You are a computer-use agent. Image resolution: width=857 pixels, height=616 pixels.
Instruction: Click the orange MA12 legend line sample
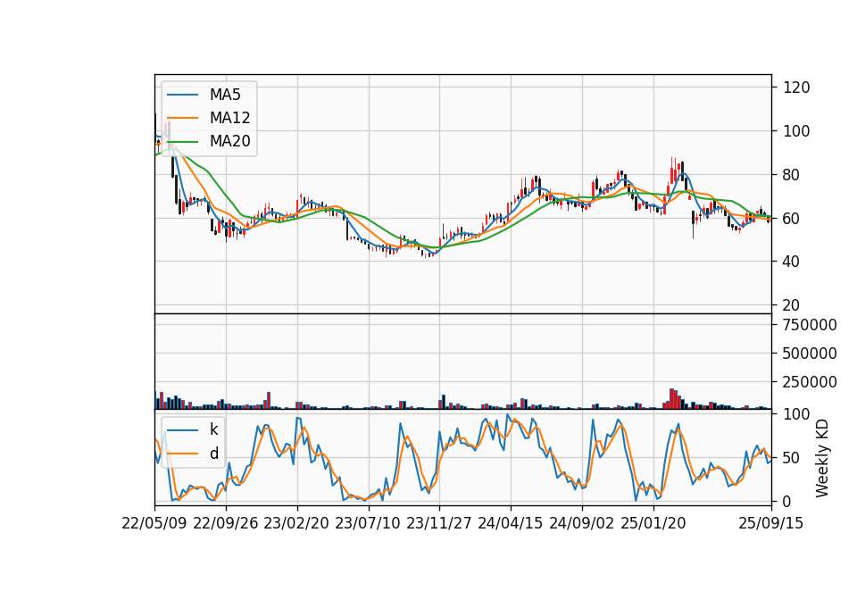coord(182,118)
